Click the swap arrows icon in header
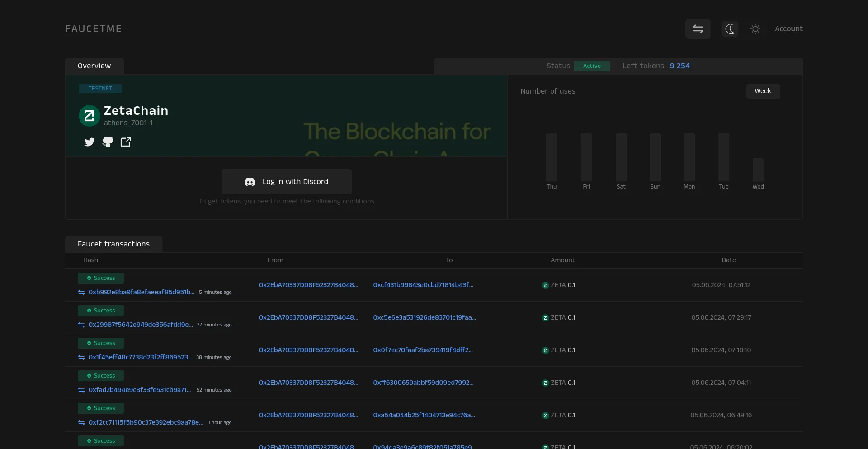This screenshot has height=449, width=868. (x=698, y=29)
